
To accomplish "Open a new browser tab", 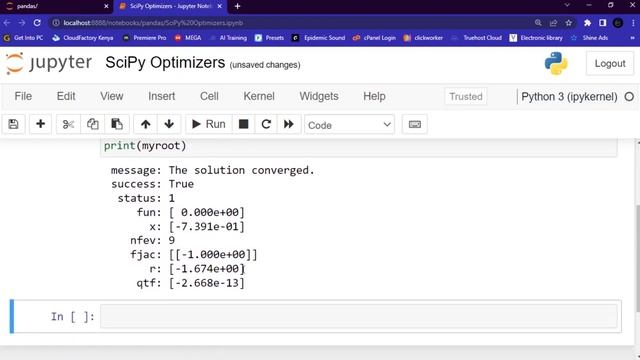I will pyautogui.click(x=238, y=6).
